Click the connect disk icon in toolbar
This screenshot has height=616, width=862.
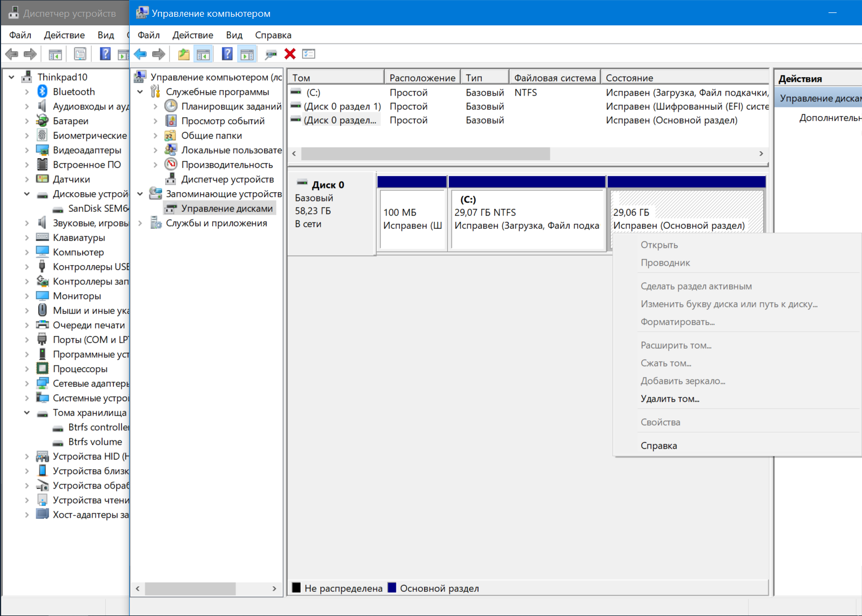click(271, 54)
